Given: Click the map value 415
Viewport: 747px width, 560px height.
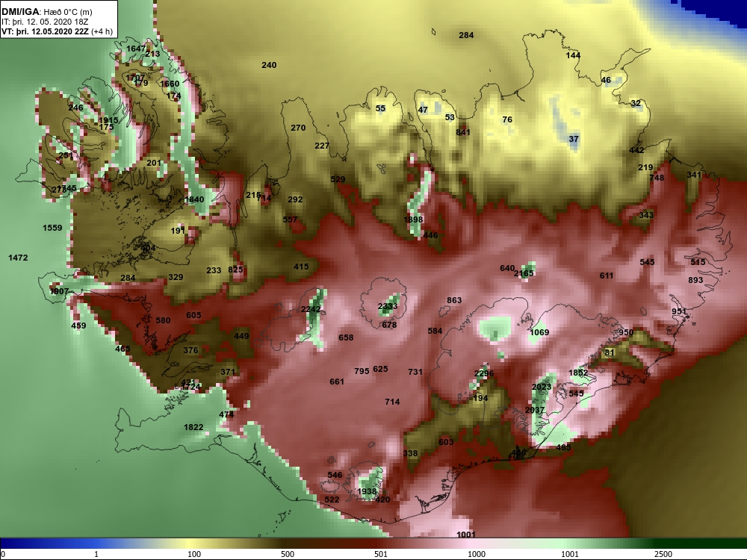Looking at the screenshot, I should coord(301,267).
